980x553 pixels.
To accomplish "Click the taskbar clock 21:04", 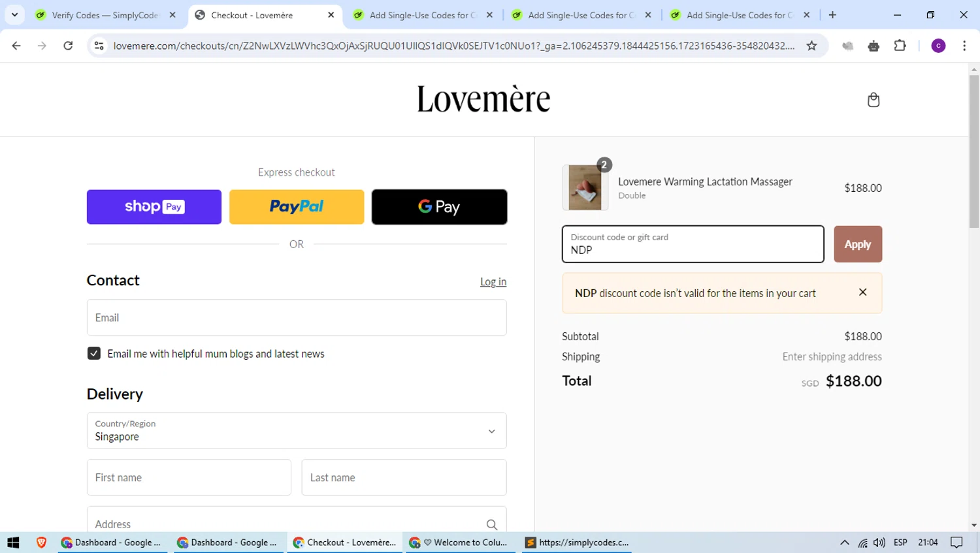I will (x=928, y=543).
